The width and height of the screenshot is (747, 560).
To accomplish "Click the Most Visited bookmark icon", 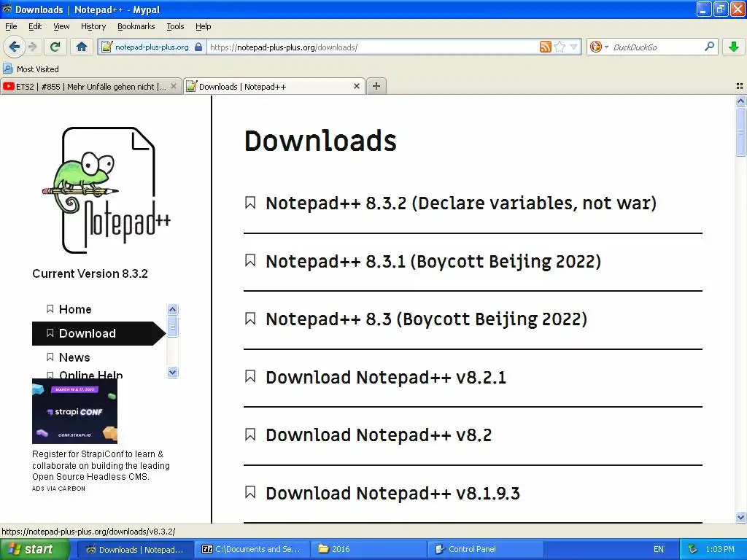I will (x=7, y=69).
